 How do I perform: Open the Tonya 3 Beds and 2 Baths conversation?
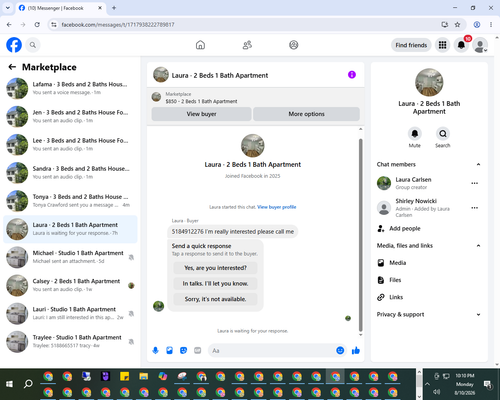pos(70,201)
